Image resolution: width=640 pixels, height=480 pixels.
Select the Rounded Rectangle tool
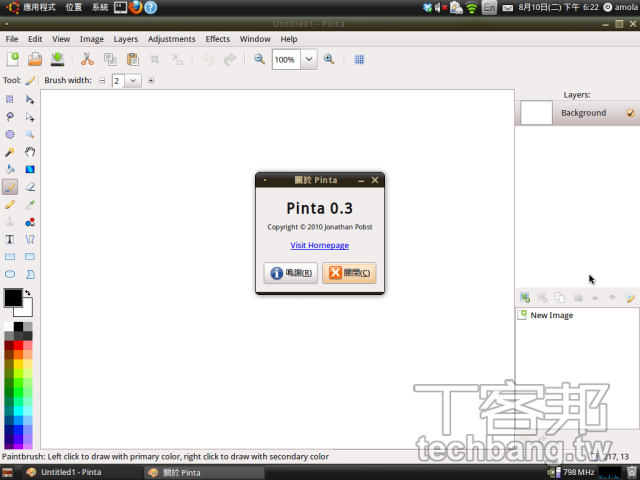30,257
